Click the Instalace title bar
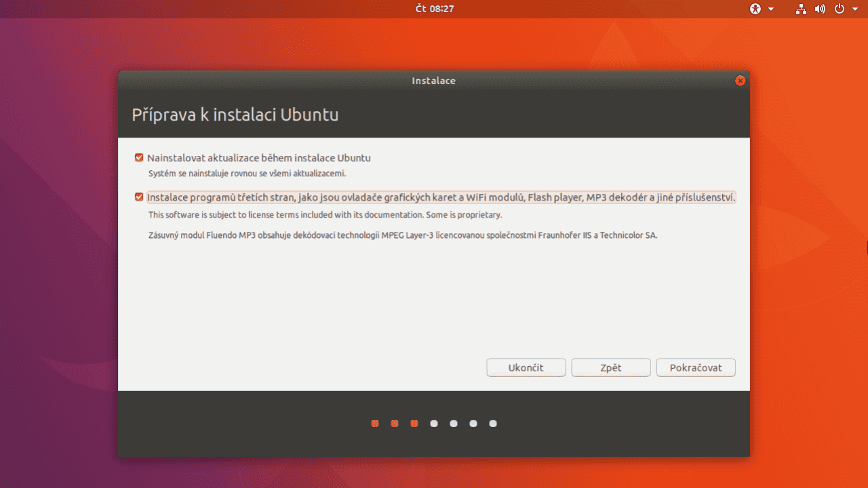Image resolution: width=868 pixels, height=488 pixels. tap(434, 80)
